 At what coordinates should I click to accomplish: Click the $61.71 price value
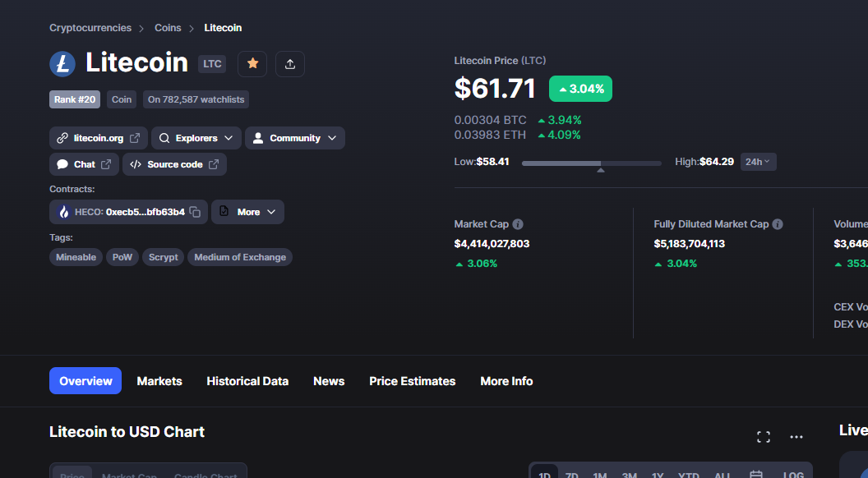[495, 89]
